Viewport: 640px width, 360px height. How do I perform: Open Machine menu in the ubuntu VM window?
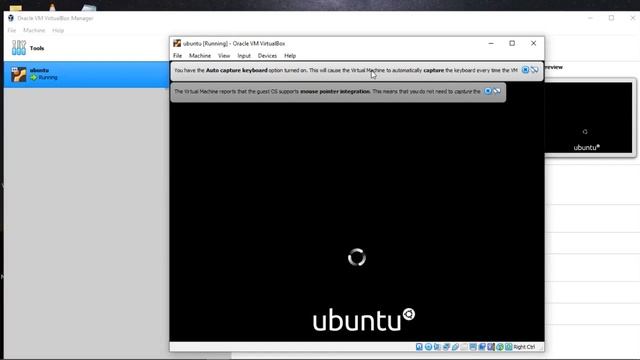[x=200, y=56]
